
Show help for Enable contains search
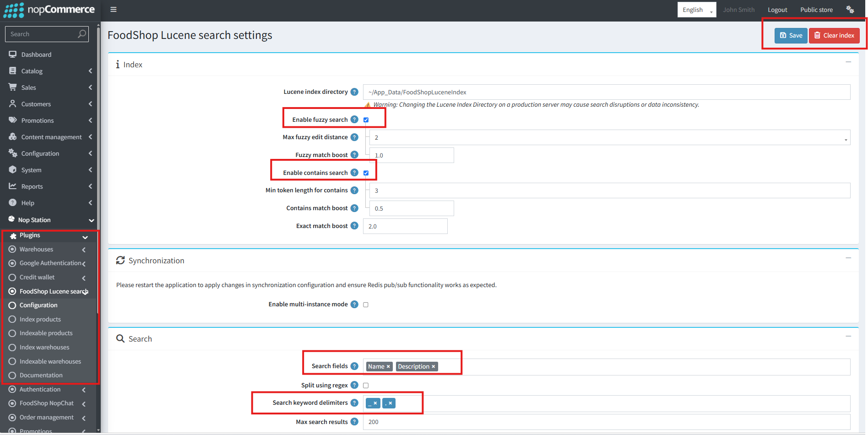tap(354, 173)
